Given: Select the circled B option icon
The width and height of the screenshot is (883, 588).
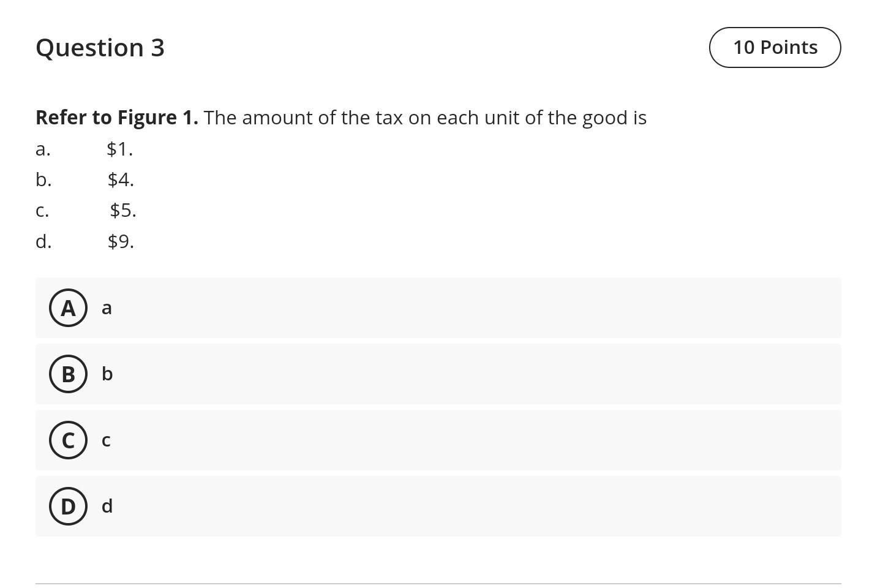Looking at the screenshot, I should tap(68, 374).
